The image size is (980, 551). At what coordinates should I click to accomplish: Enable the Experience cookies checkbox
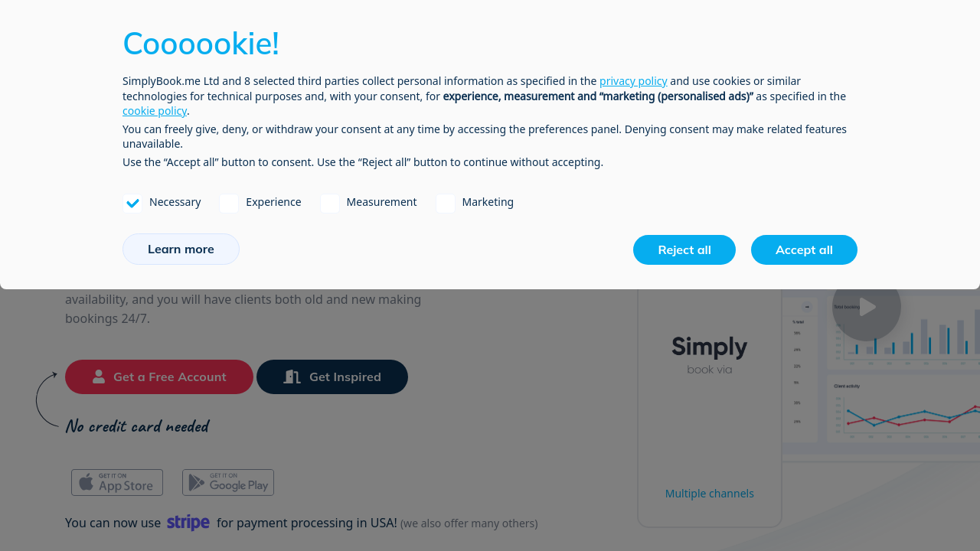click(229, 203)
